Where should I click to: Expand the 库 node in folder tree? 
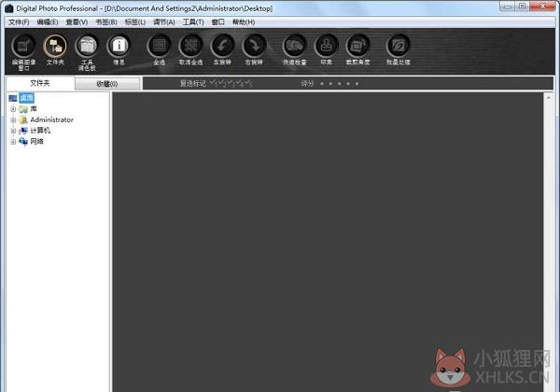click(x=13, y=109)
